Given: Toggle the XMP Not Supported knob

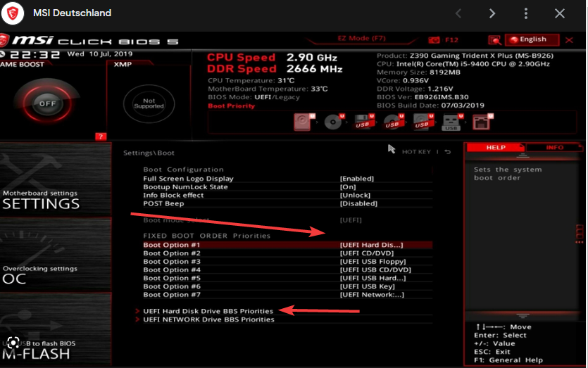Looking at the screenshot, I should pos(149,103).
